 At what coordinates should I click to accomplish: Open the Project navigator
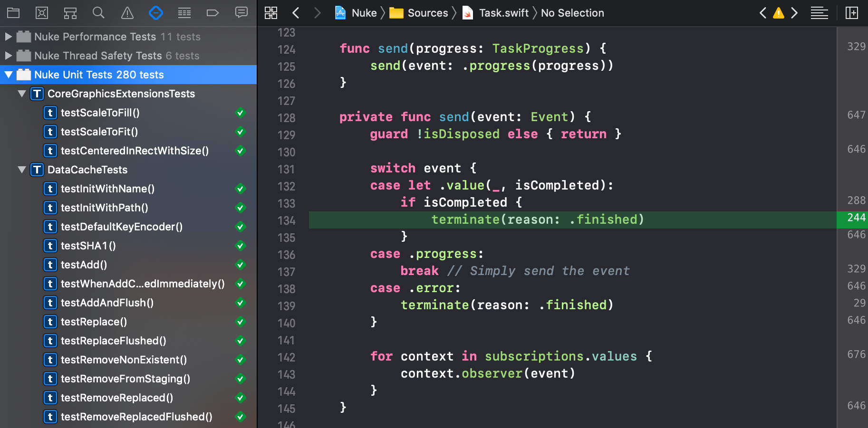tap(13, 13)
